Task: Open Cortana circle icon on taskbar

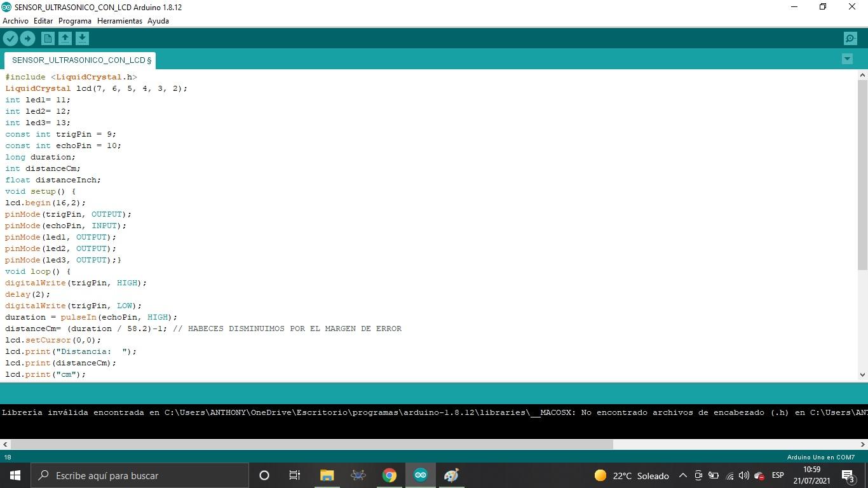Action: tap(264, 475)
